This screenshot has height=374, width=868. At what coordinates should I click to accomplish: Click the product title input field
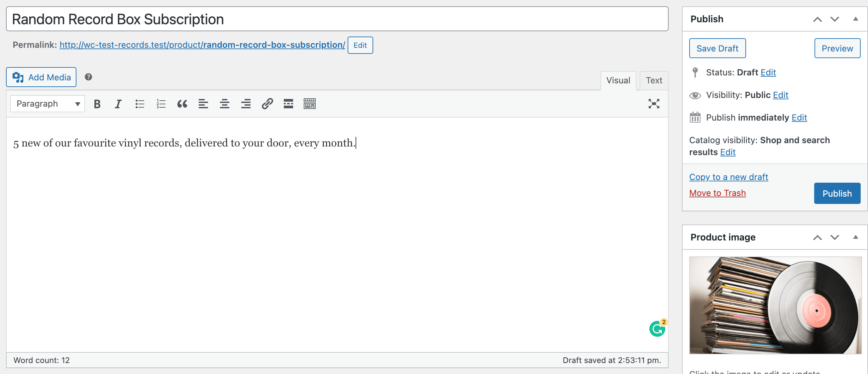point(337,19)
